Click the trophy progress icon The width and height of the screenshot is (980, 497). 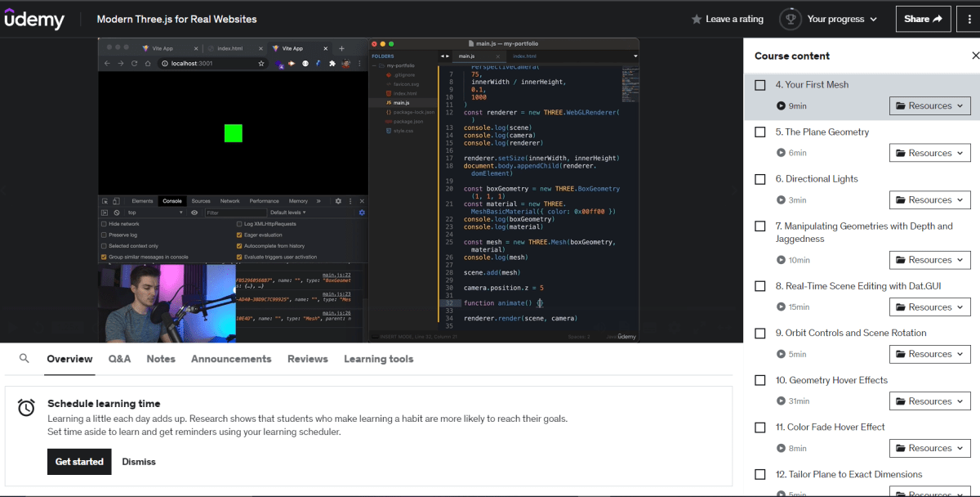(x=790, y=19)
